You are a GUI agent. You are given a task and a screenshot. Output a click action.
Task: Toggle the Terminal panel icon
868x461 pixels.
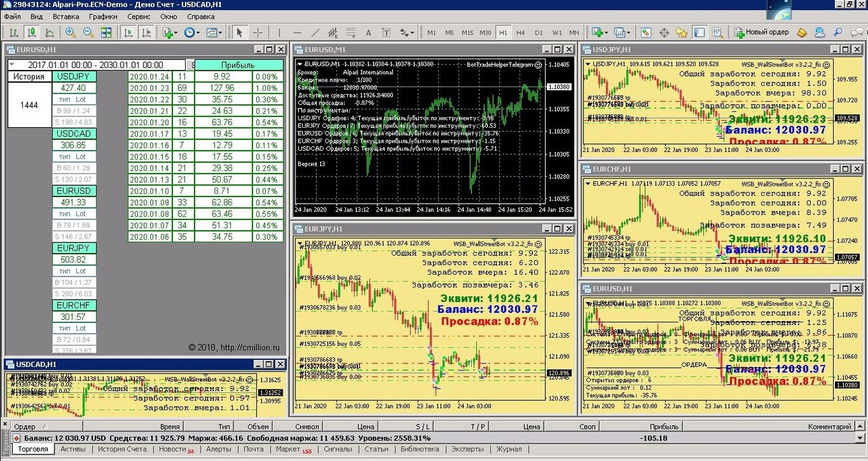coord(700,32)
